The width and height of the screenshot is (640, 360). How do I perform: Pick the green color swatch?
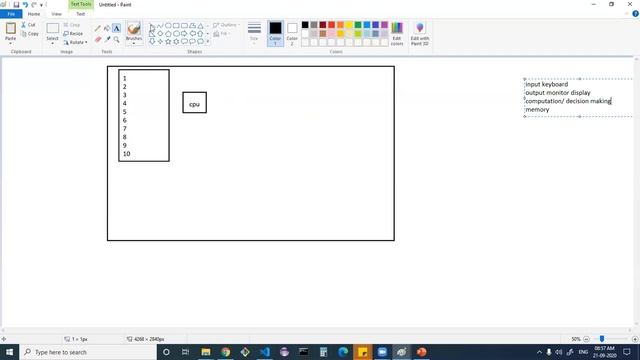[358, 25]
